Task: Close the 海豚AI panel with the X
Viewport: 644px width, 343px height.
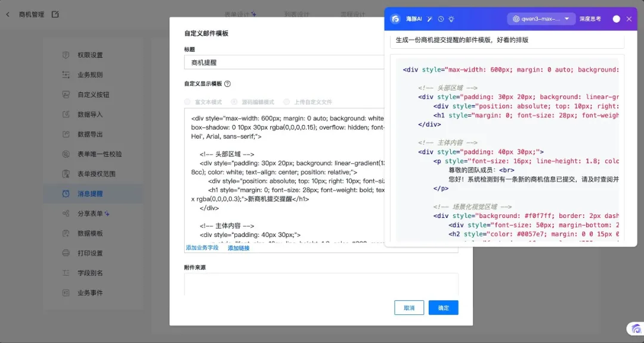Action: 629,19
